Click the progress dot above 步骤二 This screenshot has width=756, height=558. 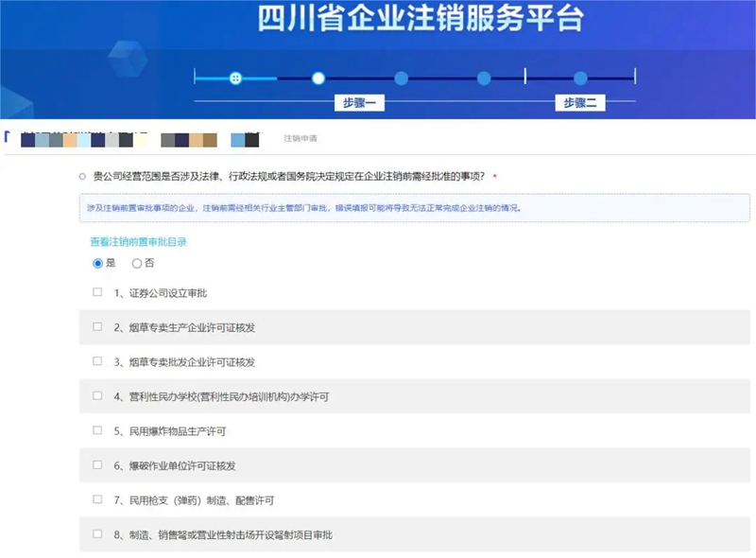click(x=580, y=78)
